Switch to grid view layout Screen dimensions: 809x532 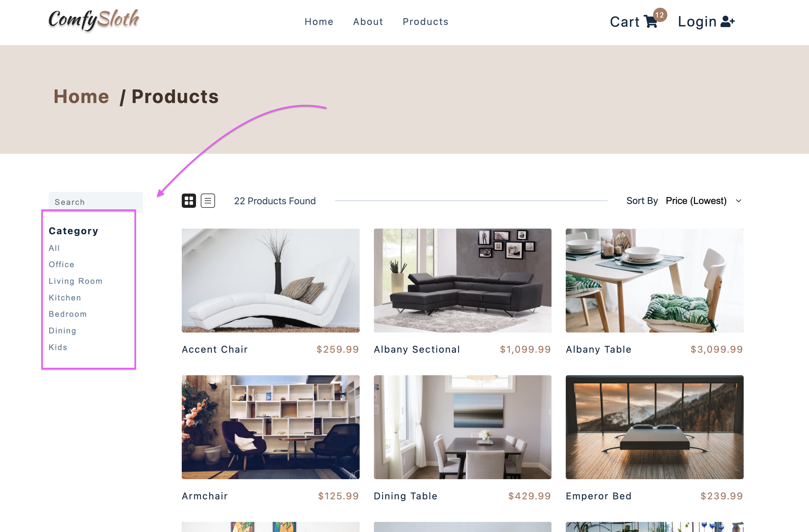point(189,201)
